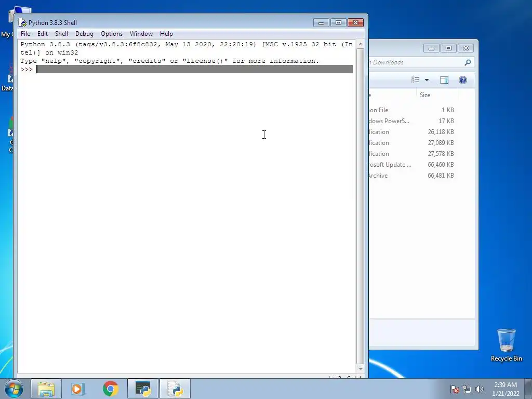Image resolution: width=532 pixels, height=399 pixels.
Task: Click the Show Desktop button at taskbar edge
Action: click(x=528, y=389)
